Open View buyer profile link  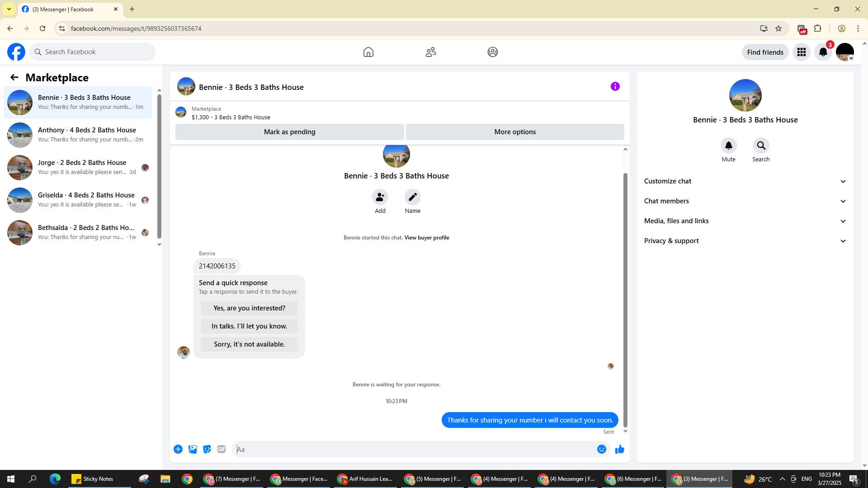coord(427,238)
